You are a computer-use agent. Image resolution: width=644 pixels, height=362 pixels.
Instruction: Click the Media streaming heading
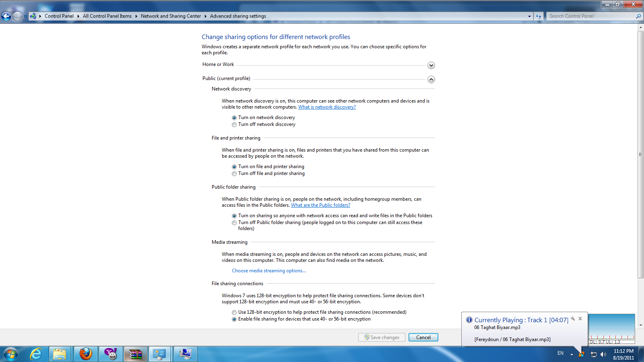pos(229,242)
